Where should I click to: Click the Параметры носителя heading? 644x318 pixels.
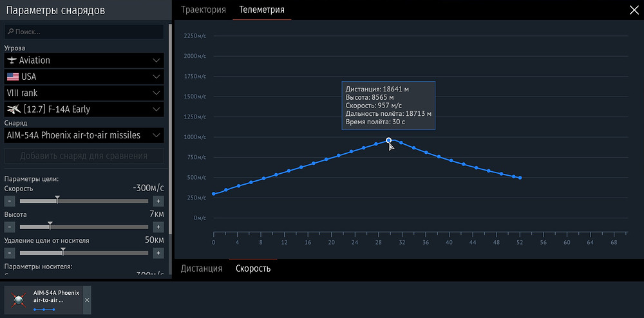pyautogui.click(x=38, y=267)
